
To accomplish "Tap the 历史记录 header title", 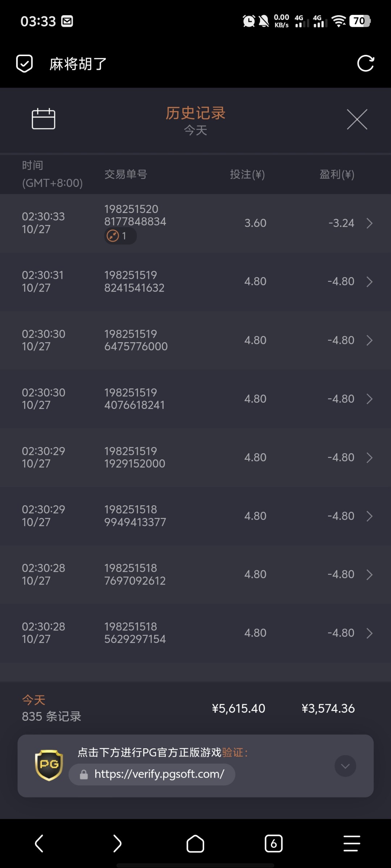I will pyautogui.click(x=195, y=113).
